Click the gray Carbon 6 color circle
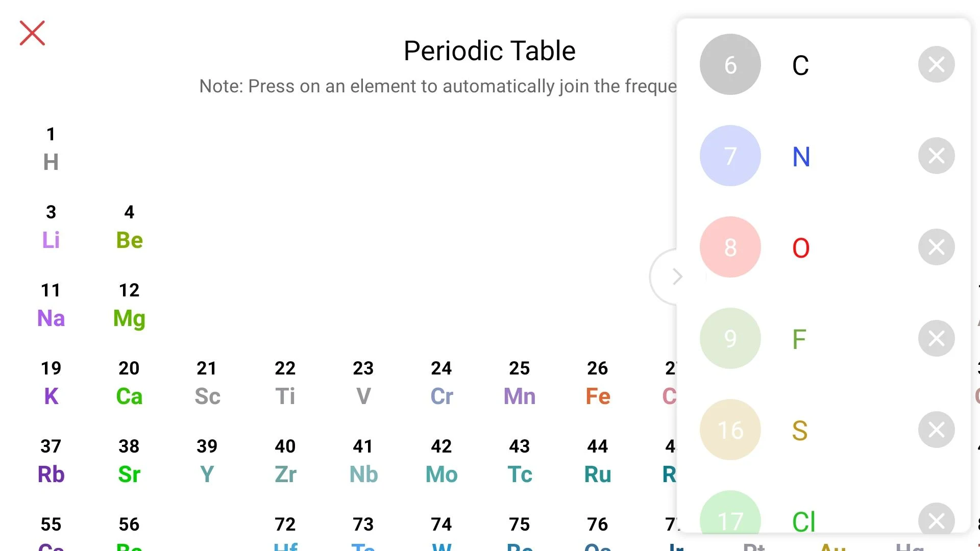The height and width of the screenshot is (551, 980). (730, 65)
